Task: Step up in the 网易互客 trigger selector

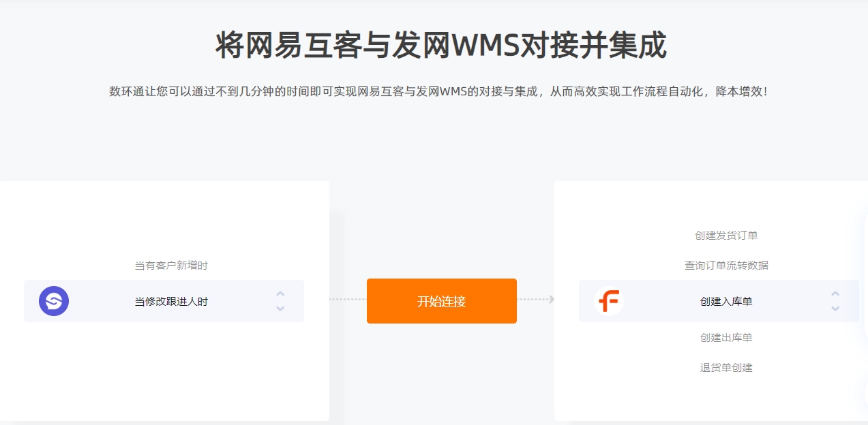Action: [x=280, y=294]
